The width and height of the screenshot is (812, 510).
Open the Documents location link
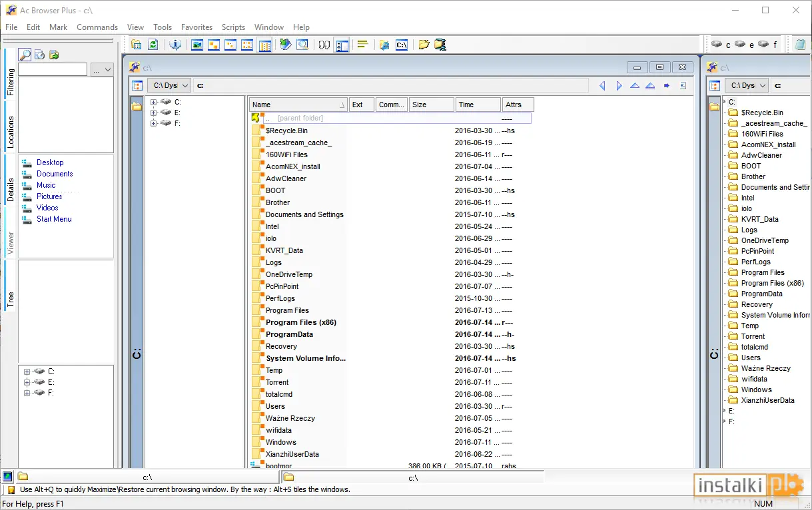click(55, 174)
